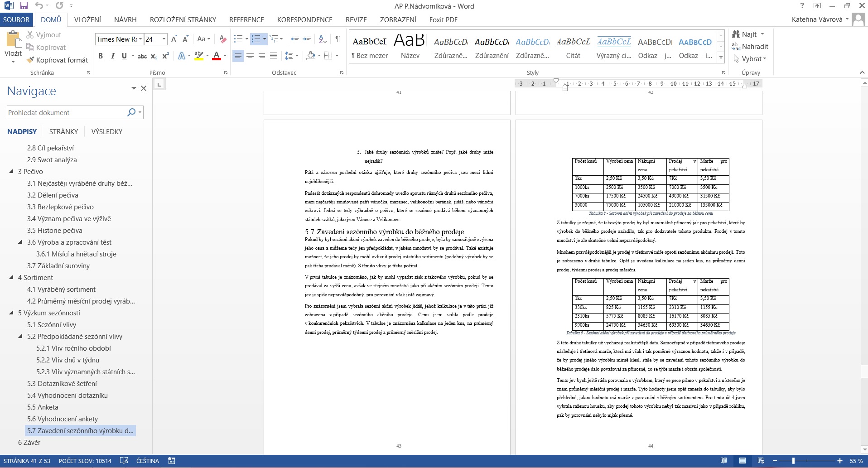Image resolution: width=868 pixels, height=468 pixels.
Task: Open the bullet list button
Action: [x=238, y=39]
